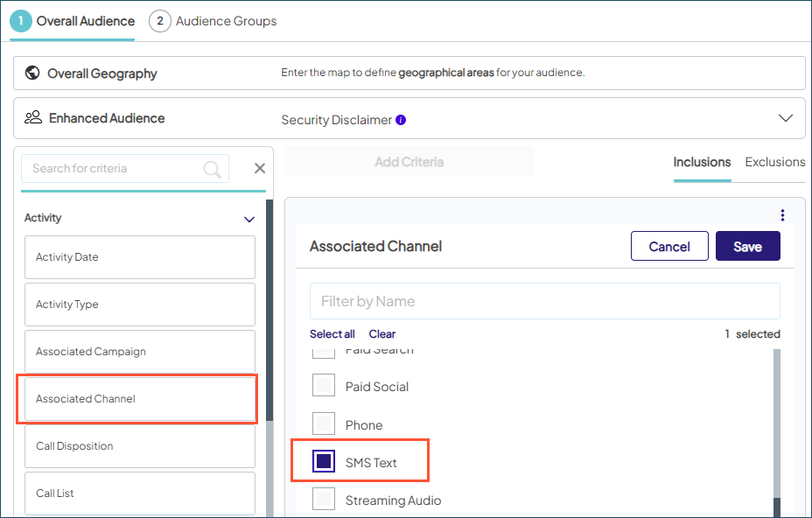Collapse the Activity criteria section
812x518 pixels.
248,219
